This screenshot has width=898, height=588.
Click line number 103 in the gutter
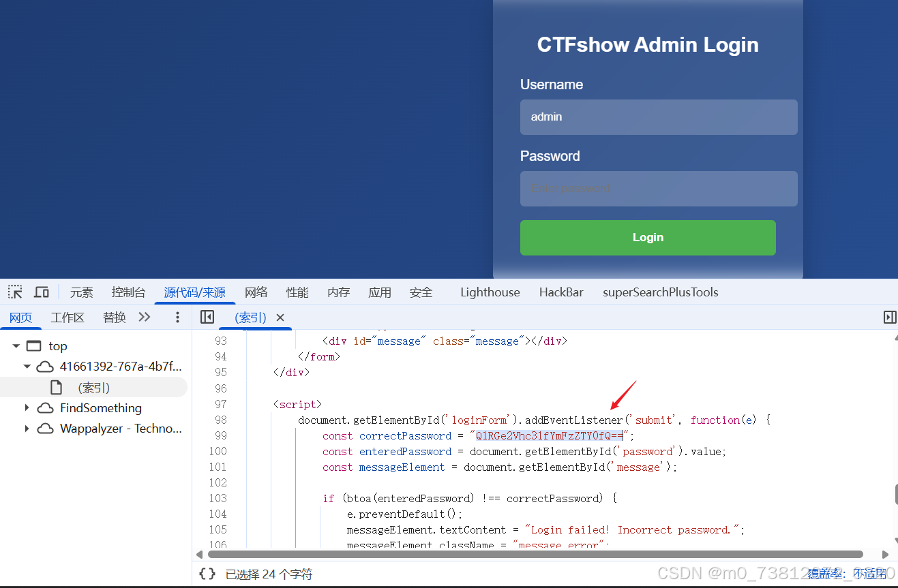coord(218,499)
